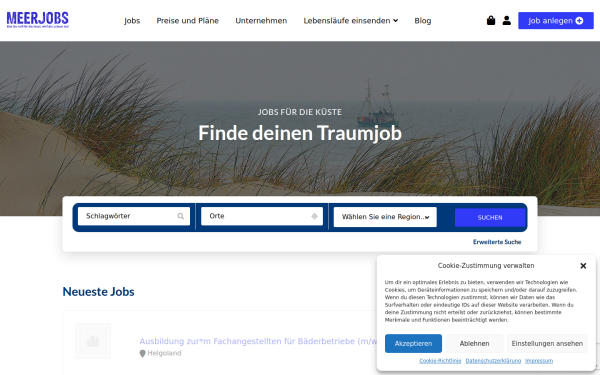Open the user account icon

click(x=507, y=20)
